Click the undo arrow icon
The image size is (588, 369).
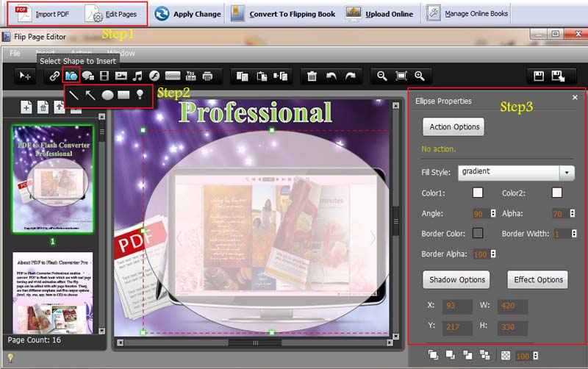tap(331, 76)
